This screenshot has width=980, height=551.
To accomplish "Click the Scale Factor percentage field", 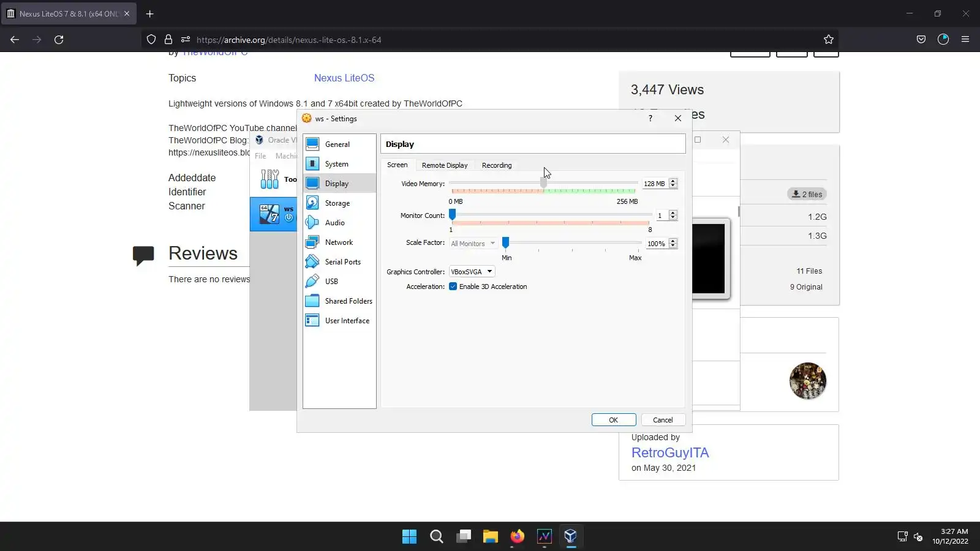I will tap(657, 244).
